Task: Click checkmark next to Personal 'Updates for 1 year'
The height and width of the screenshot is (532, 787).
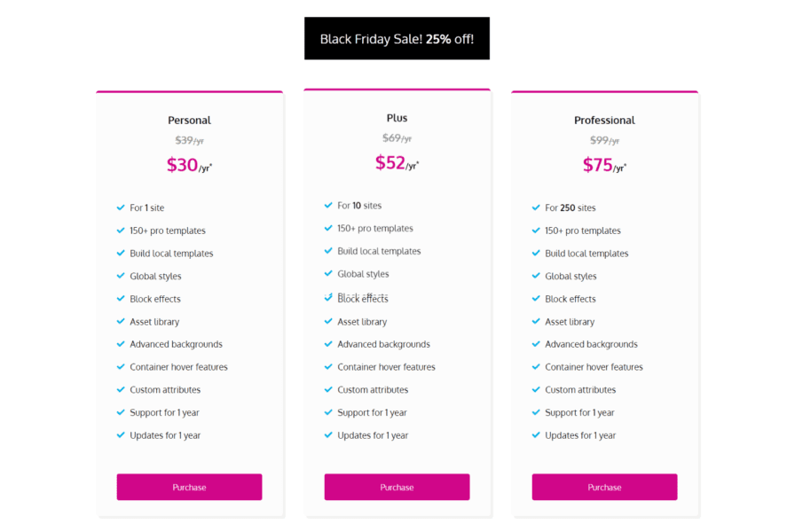Action: (x=121, y=435)
